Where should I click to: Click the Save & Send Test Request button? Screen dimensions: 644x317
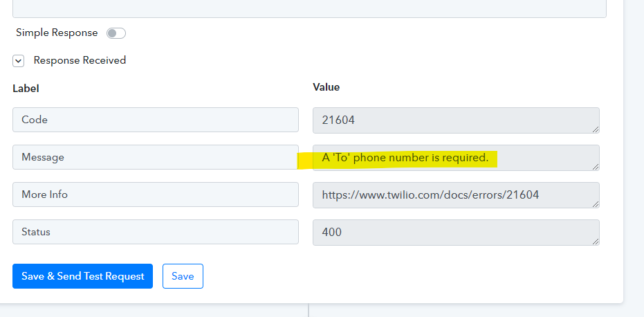click(x=82, y=276)
